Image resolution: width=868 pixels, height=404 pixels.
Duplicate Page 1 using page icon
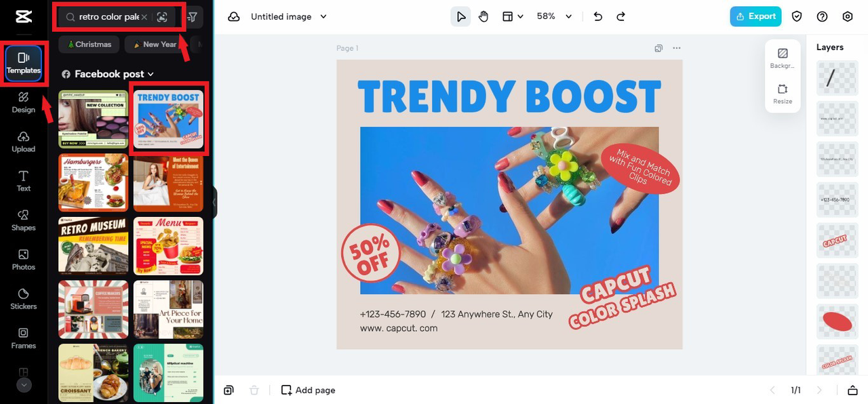tap(658, 48)
